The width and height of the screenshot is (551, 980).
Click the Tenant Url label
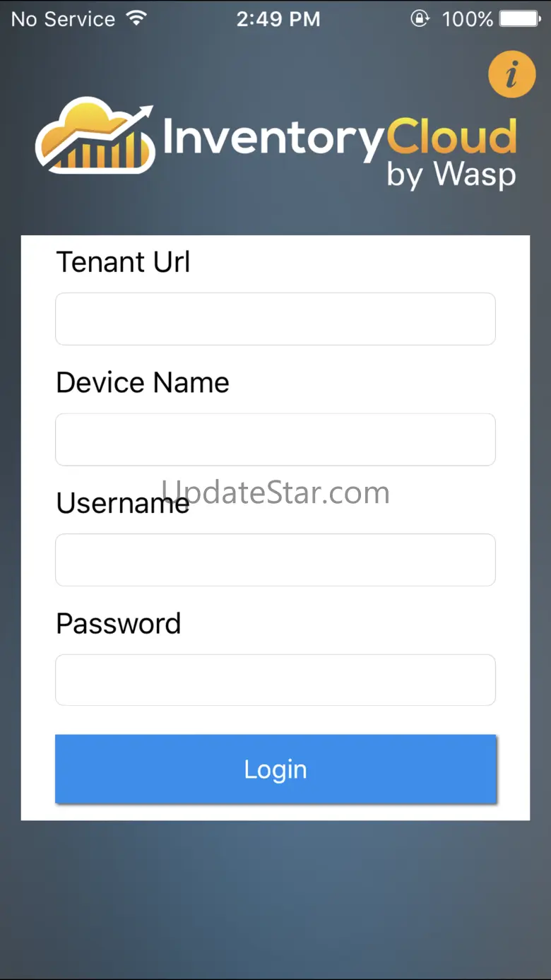tap(123, 262)
